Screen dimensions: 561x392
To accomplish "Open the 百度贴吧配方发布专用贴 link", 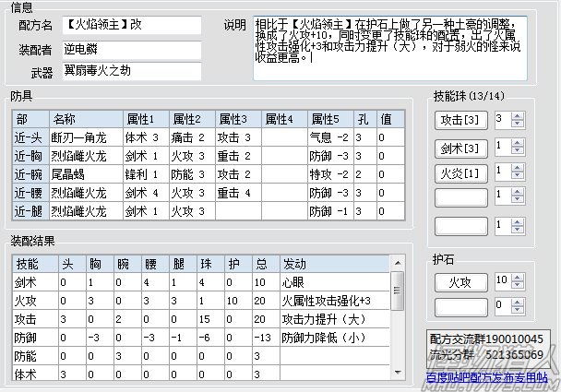I will [x=486, y=376].
